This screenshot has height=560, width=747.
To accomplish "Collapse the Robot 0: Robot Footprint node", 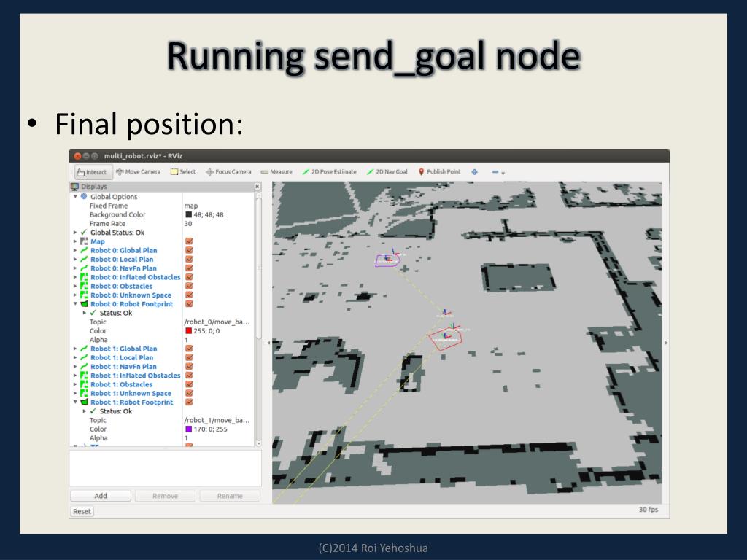I will pos(75,304).
